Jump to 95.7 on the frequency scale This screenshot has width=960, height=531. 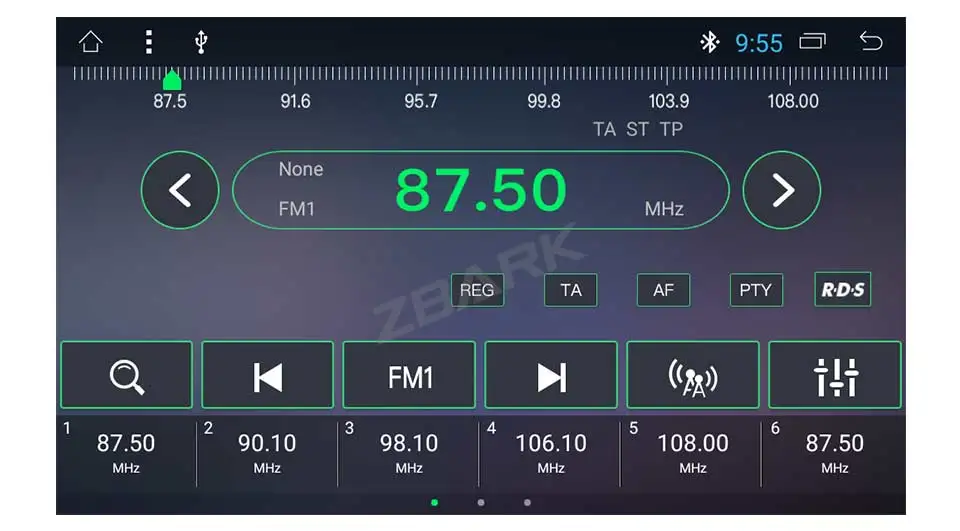tap(421, 101)
